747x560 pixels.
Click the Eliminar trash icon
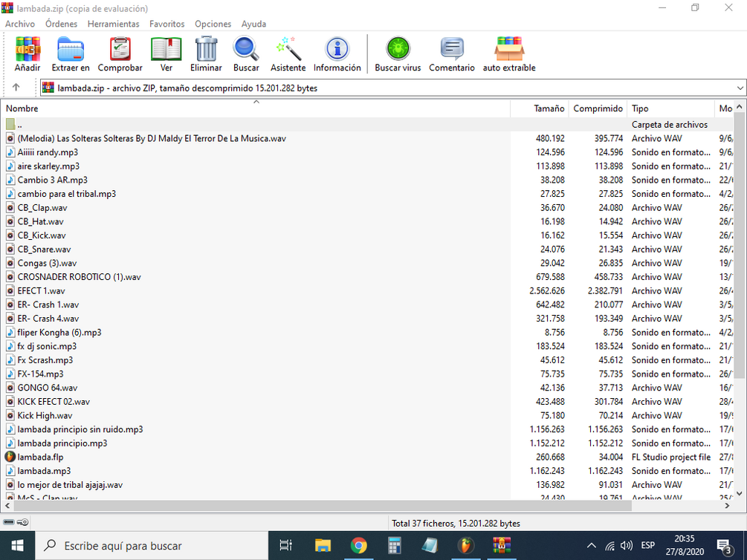tap(207, 48)
